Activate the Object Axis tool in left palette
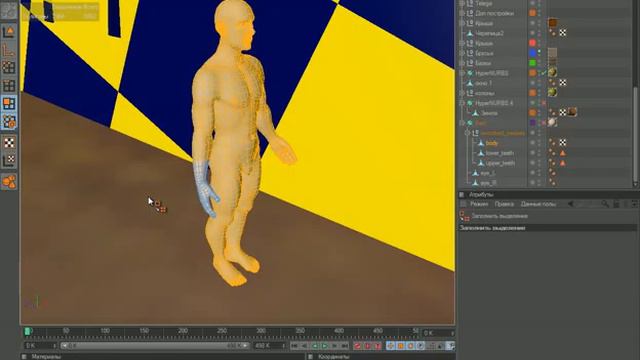This screenshot has width=640, height=360. pos(9,50)
